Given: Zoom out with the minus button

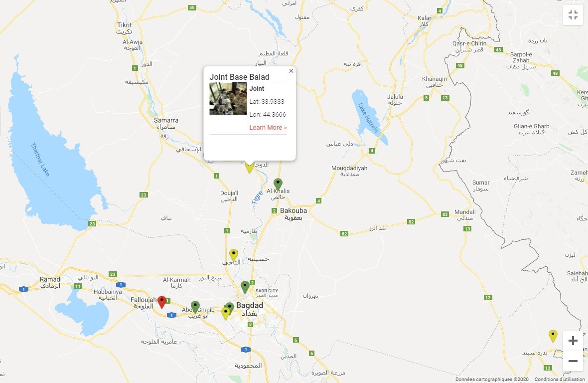Looking at the screenshot, I should click(573, 361).
